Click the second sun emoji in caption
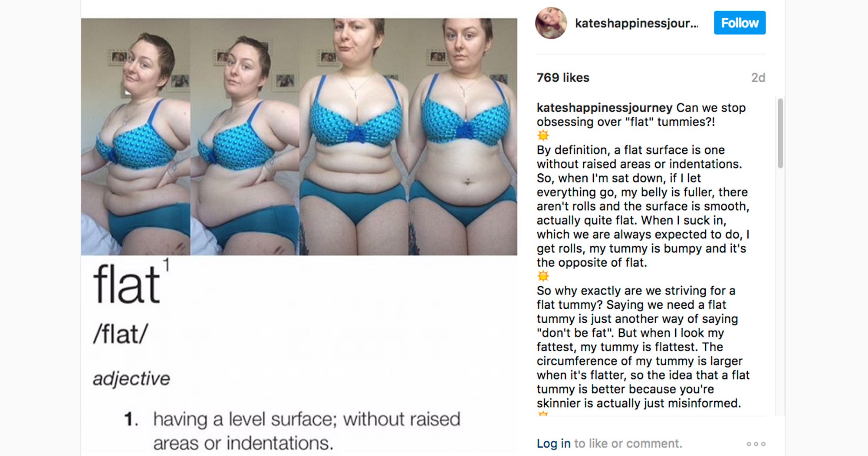Image resolution: width=868 pixels, height=456 pixels. [543, 276]
